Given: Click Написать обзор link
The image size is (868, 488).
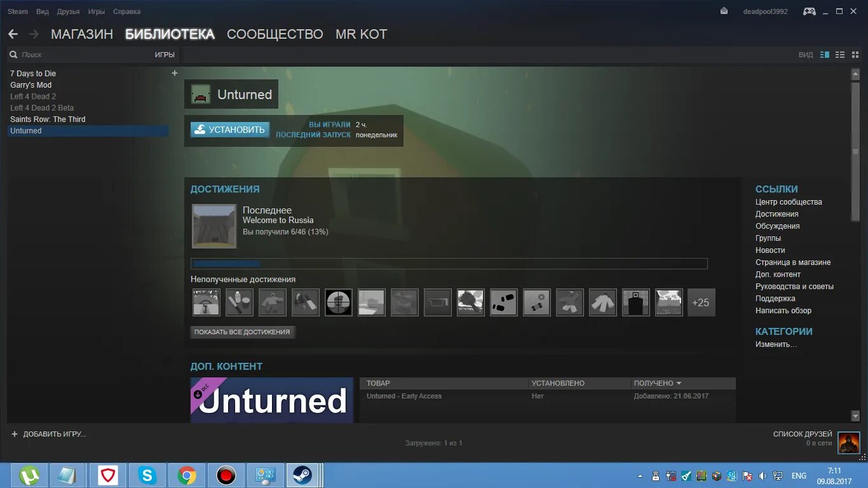Looking at the screenshot, I should (783, 311).
